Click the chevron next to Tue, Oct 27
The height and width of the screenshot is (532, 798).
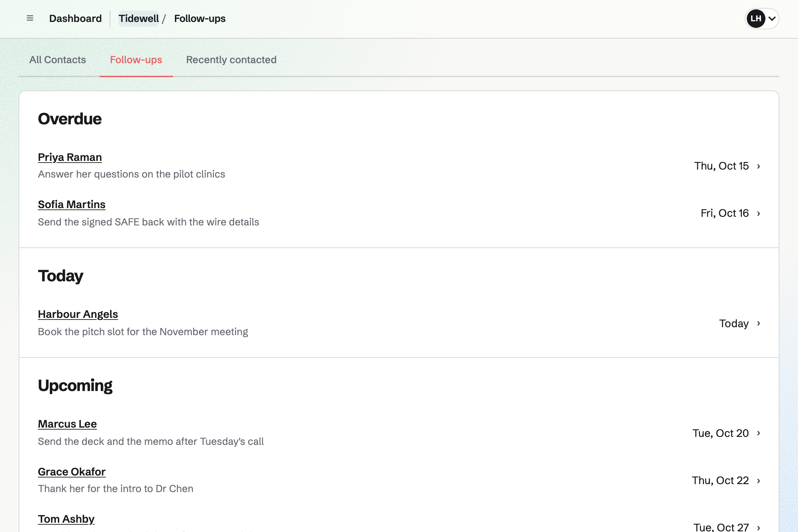tap(759, 528)
